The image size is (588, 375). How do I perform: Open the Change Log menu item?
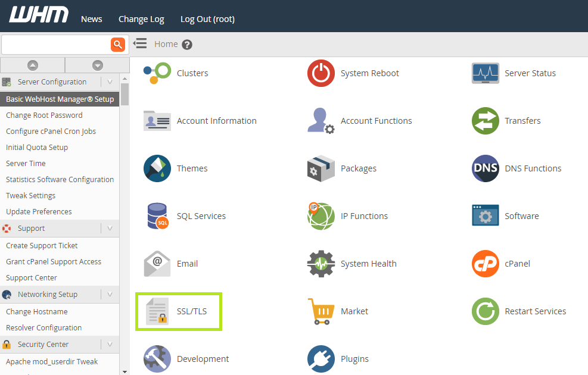[141, 19]
